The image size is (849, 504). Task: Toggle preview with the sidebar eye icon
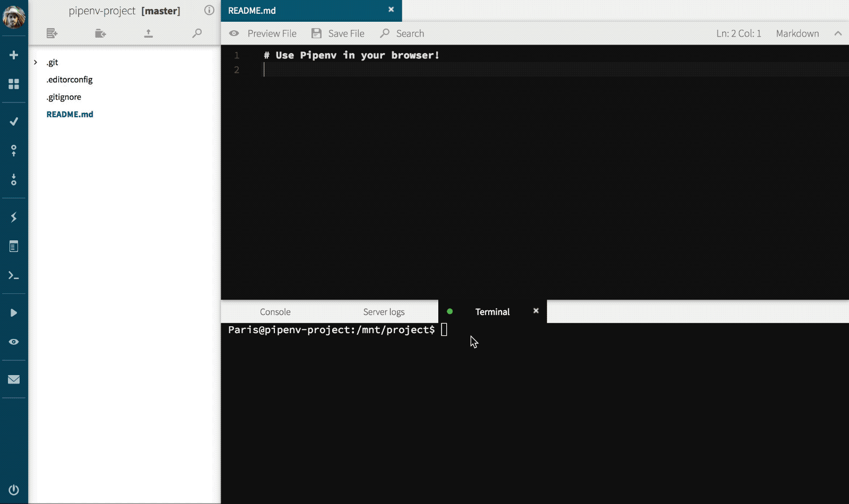pos(13,342)
